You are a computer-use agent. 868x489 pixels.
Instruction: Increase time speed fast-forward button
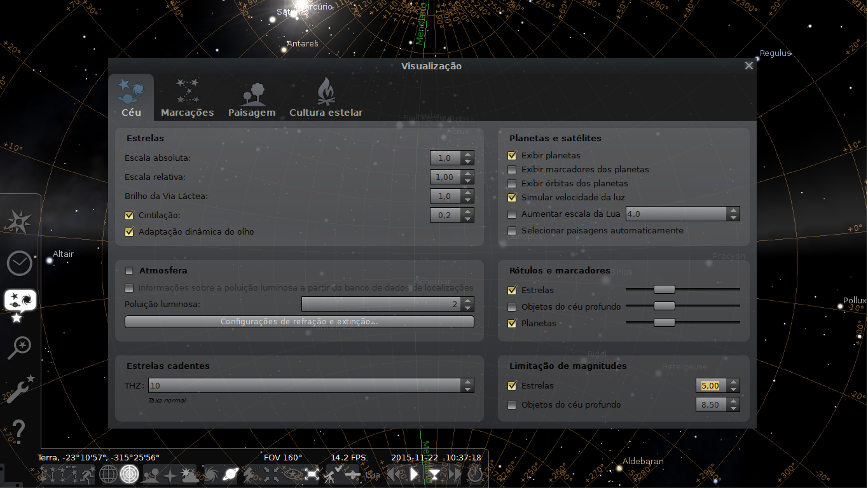454,474
